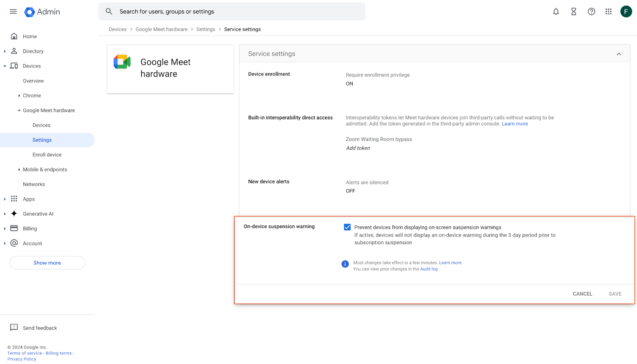The image size is (637, 364).
Task: Click Send feedback text
Action: click(40, 328)
